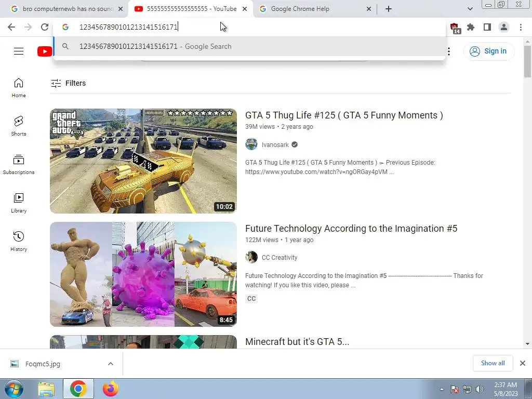Open the Windows Start menu
Viewport: 532px width, 399px height.
[x=14, y=389]
